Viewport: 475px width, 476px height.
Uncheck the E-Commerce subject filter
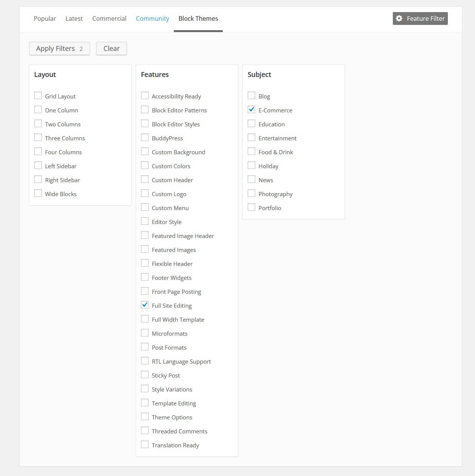point(251,109)
